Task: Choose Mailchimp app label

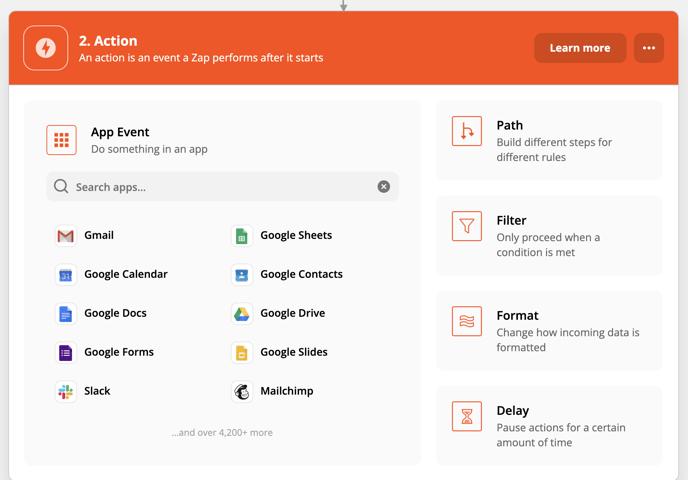Action: coord(287,391)
